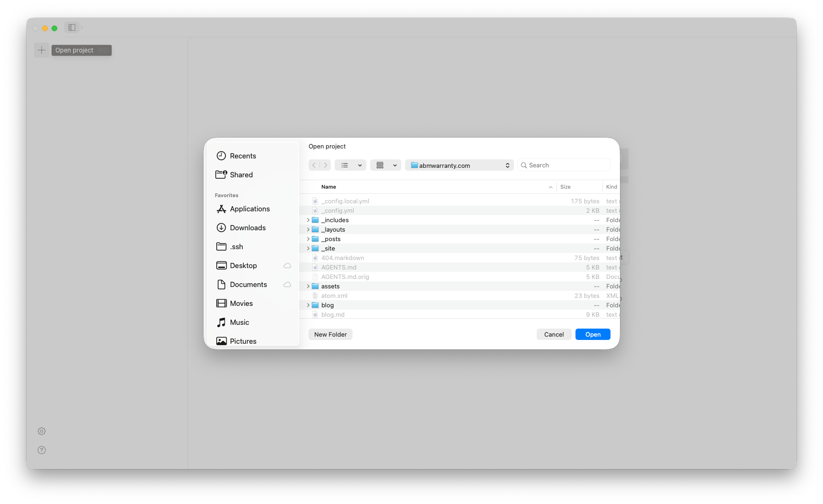Expand the blog folder disclosure arrow
This screenshot has width=823, height=504.
pos(308,305)
